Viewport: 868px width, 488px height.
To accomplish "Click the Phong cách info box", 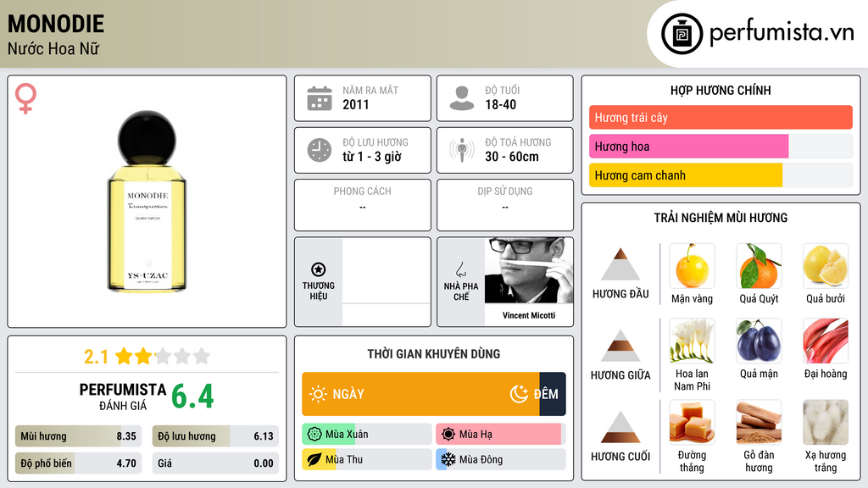I will coord(363,205).
